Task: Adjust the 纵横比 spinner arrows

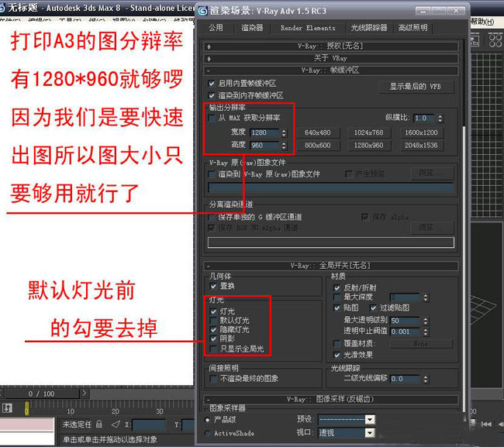Action: pyautogui.click(x=440, y=119)
